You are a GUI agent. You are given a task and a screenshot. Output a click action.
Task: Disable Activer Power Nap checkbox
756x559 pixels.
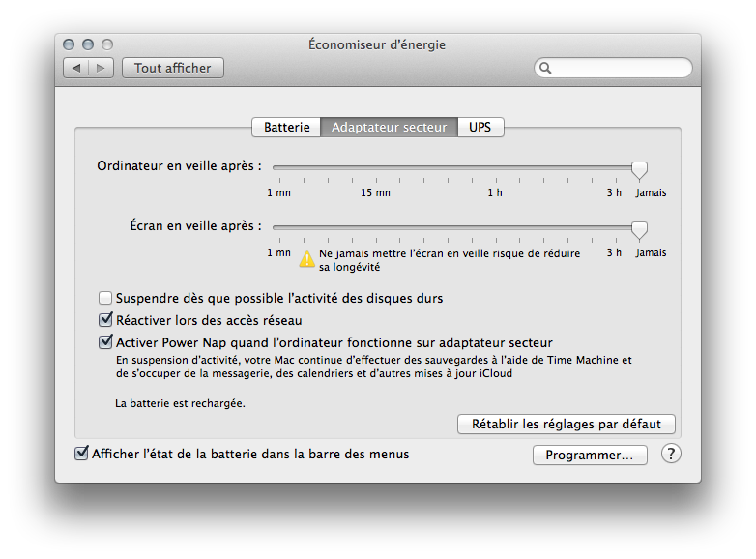[105, 342]
